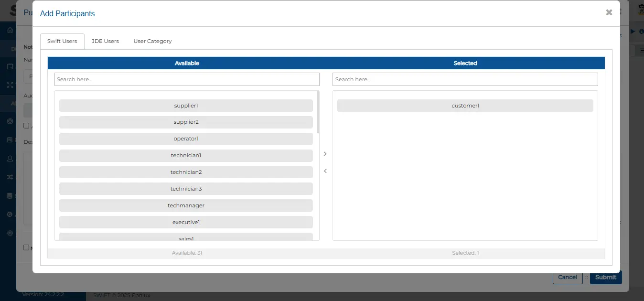Click the available list scrollbar
The image size is (644, 301).
(318, 112)
